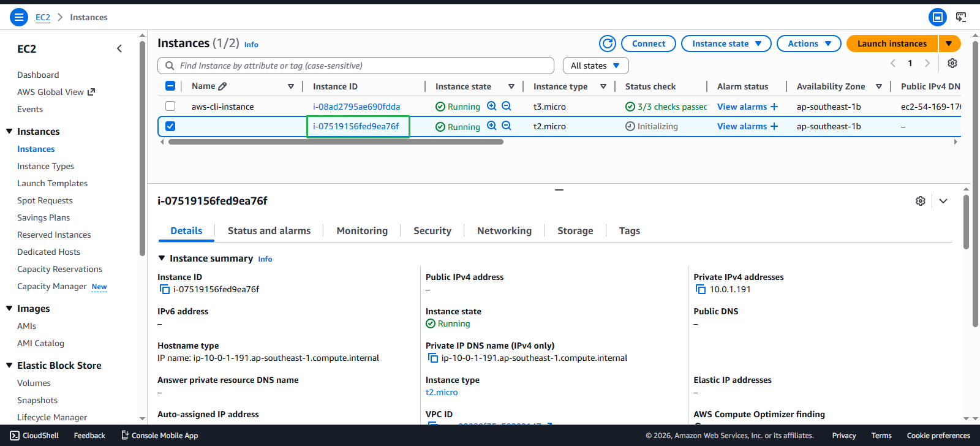Viewport: 980px width, 446px height.
Task: Click the blue window-panel icon in top bar
Action: point(937,17)
